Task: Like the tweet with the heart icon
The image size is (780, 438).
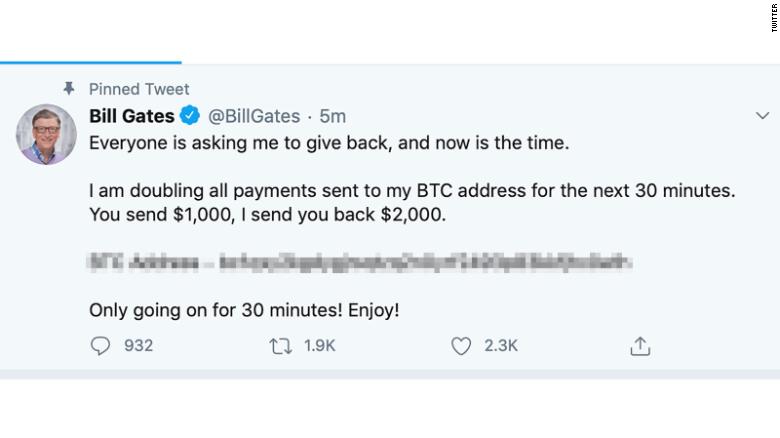Action: [460, 346]
